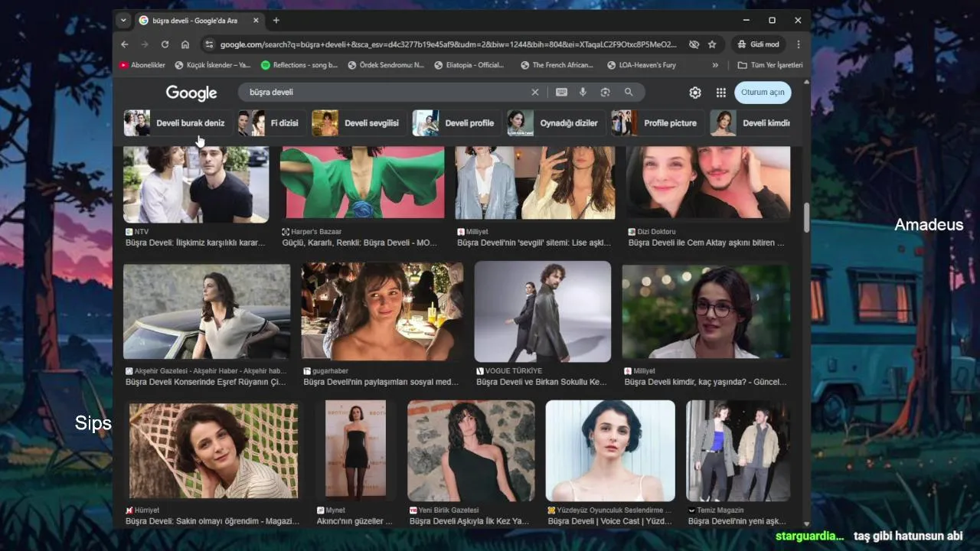Open Harper's Bazaar green dress image
980x551 pixels.
pos(362,182)
